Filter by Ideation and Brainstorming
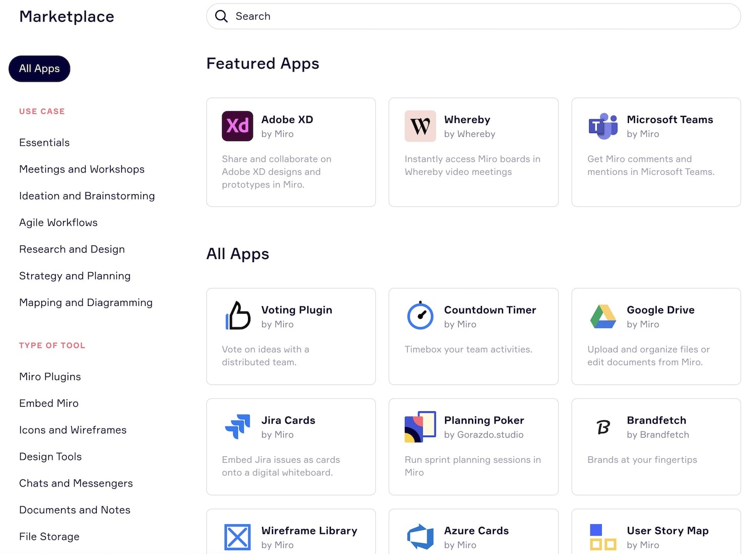Image resolution: width=756 pixels, height=554 pixels. 87,196
